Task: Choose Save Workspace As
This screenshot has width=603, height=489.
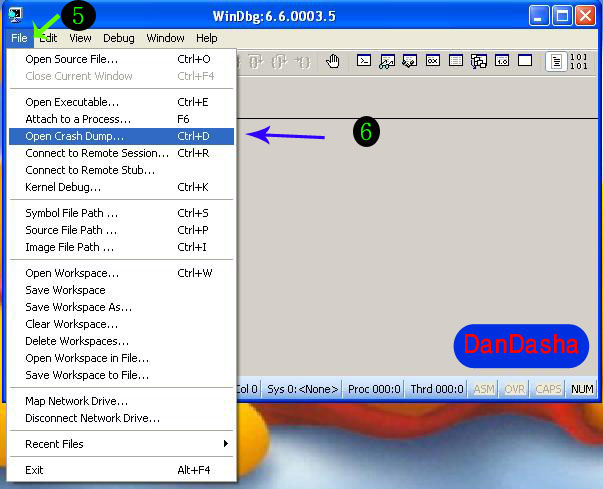Action: click(x=121, y=307)
